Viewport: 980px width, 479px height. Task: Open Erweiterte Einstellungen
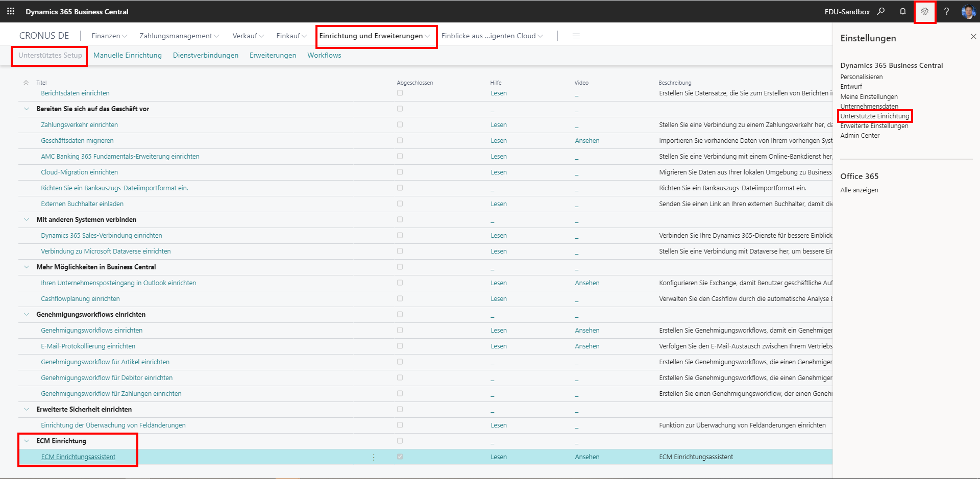pyautogui.click(x=874, y=125)
